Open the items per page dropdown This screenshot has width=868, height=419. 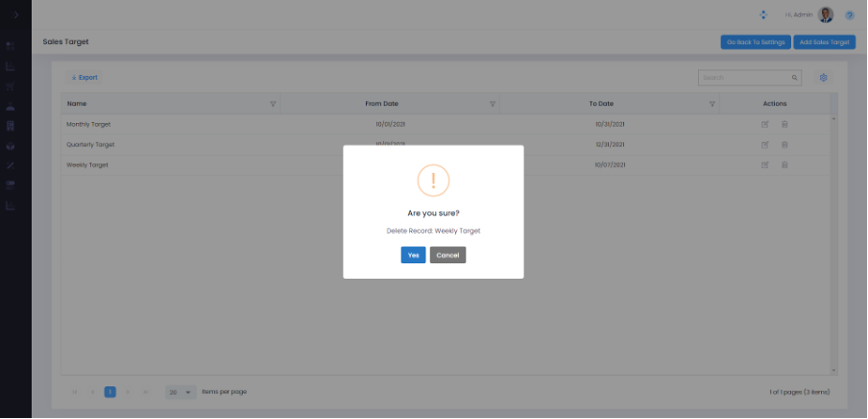coord(180,392)
